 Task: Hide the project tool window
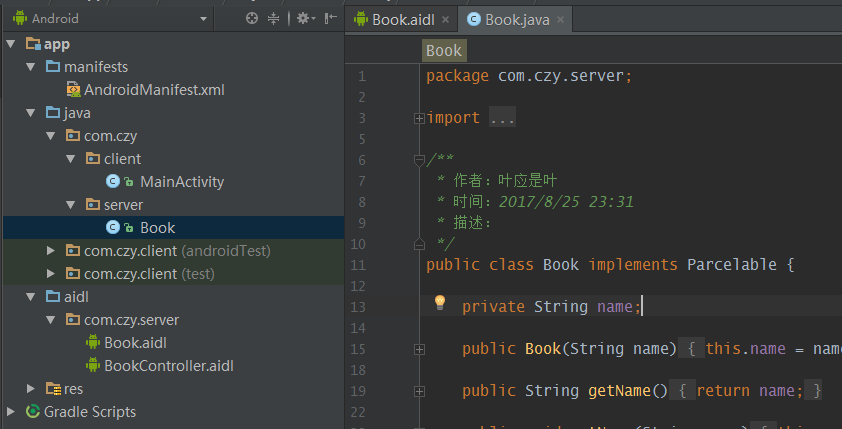[329, 18]
